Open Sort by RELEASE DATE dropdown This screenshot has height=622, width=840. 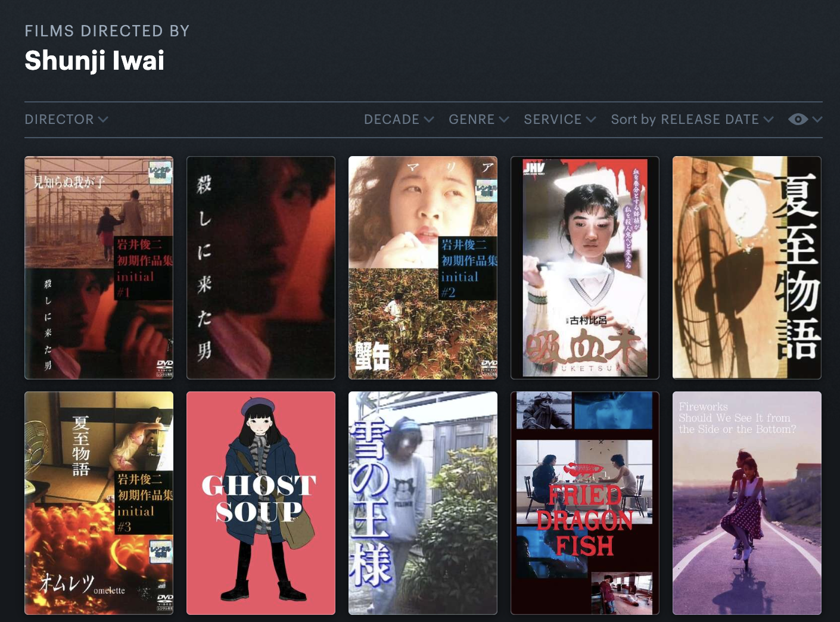[692, 119]
